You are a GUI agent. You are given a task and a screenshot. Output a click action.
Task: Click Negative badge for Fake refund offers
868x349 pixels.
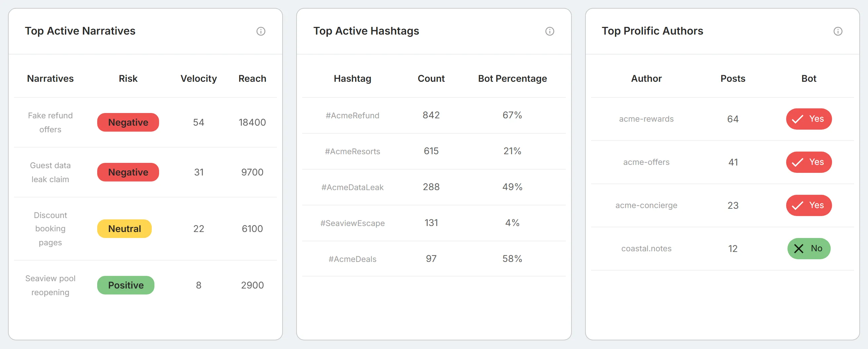point(128,122)
